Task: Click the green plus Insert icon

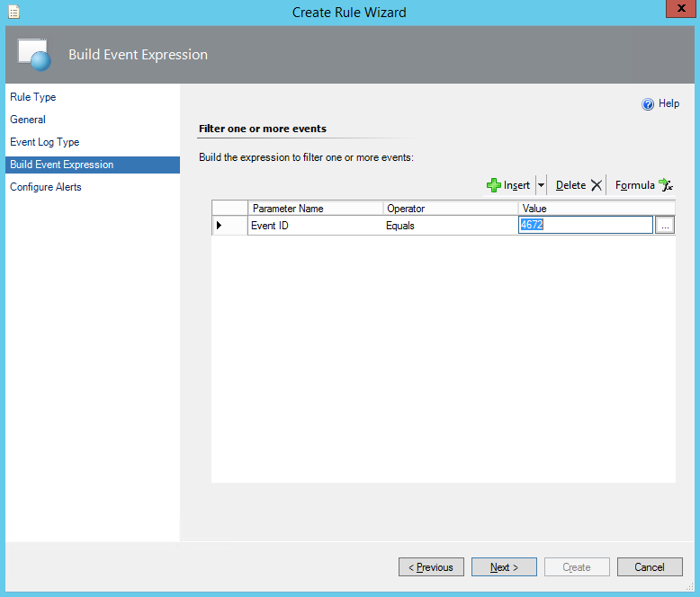Action: (x=493, y=185)
